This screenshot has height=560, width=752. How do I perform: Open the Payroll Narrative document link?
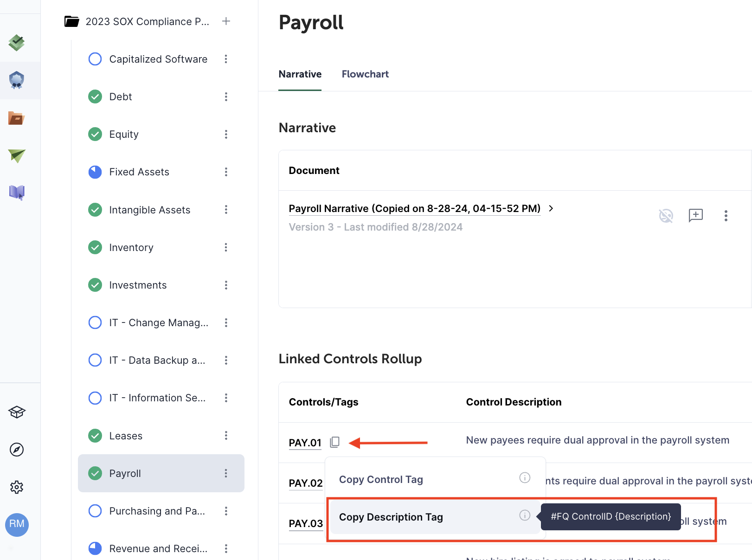(x=414, y=208)
